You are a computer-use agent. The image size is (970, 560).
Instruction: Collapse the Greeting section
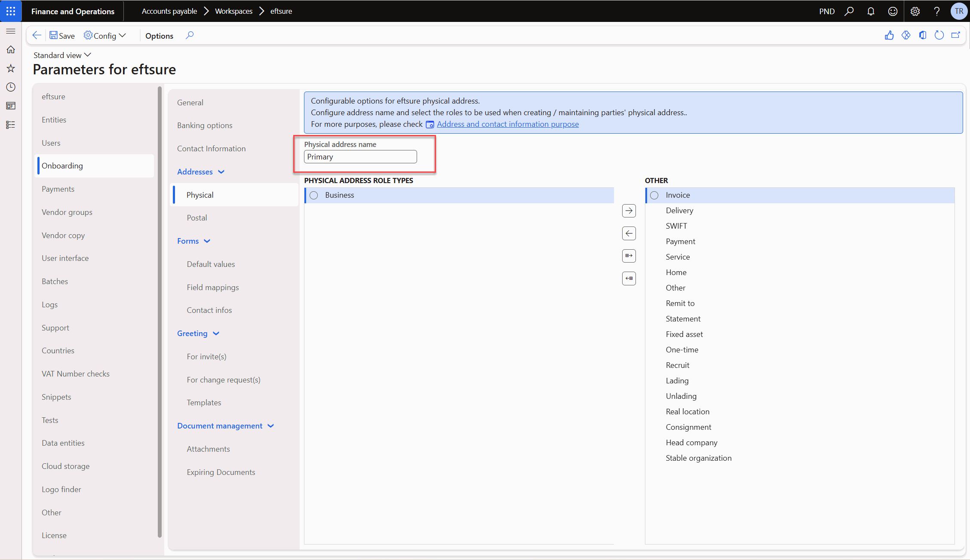point(198,334)
